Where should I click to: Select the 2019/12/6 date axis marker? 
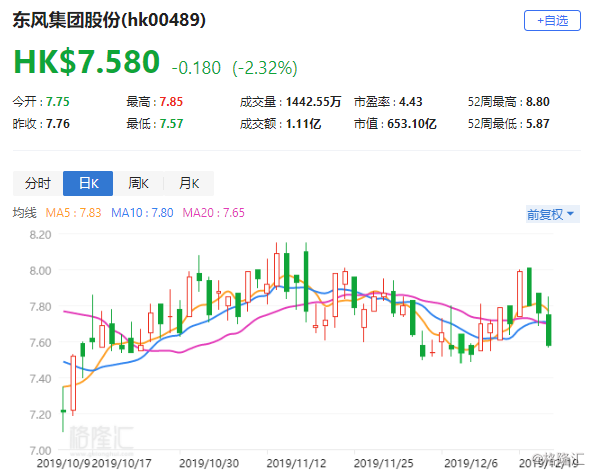[x=471, y=463]
